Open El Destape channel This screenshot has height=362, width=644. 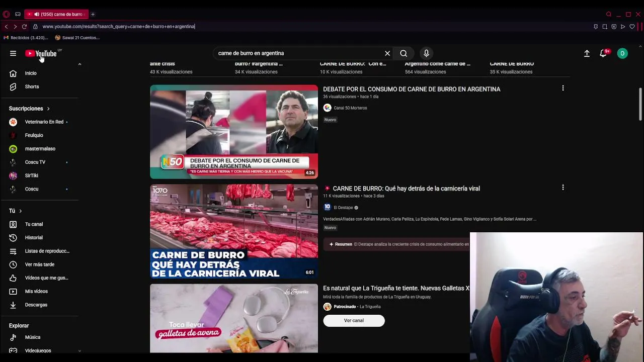[x=343, y=208]
